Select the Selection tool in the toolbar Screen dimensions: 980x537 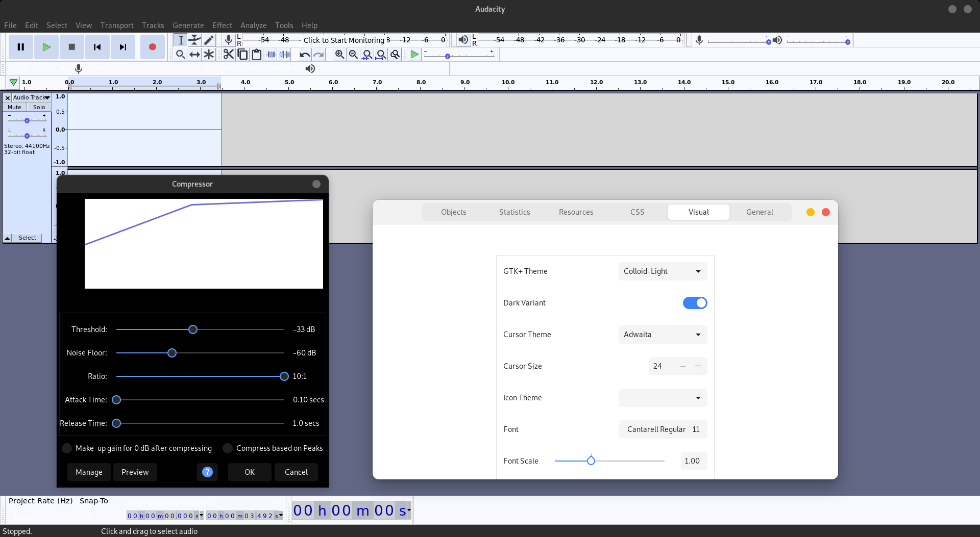pyautogui.click(x=181, y=40)
